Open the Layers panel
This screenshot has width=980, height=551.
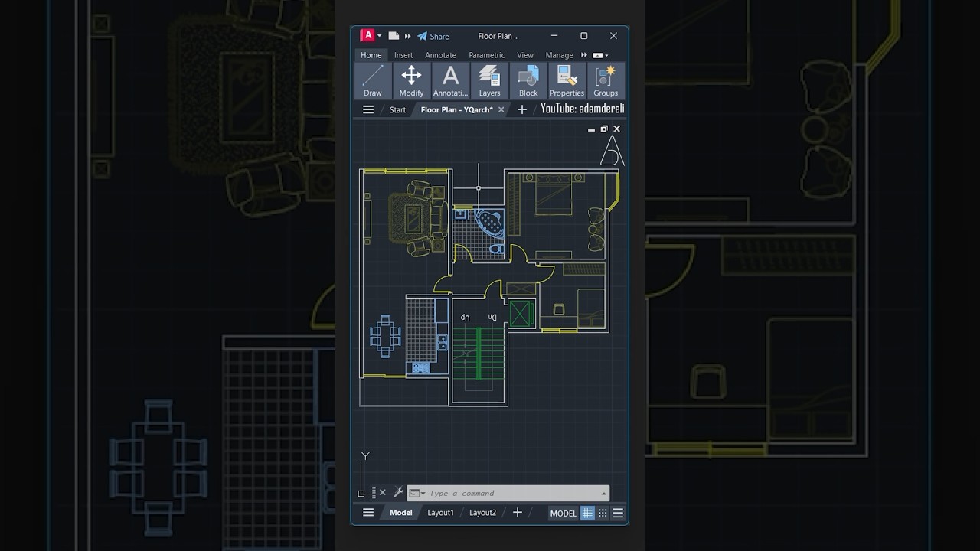pos(489,81)
